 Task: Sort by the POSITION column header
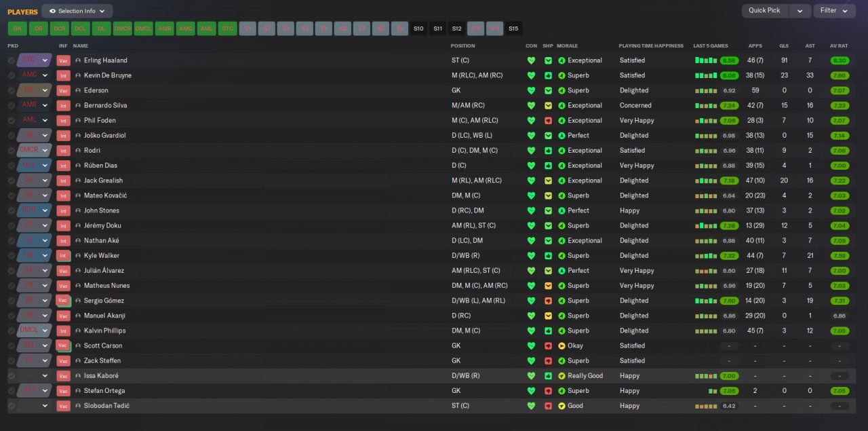click(462, 46)
